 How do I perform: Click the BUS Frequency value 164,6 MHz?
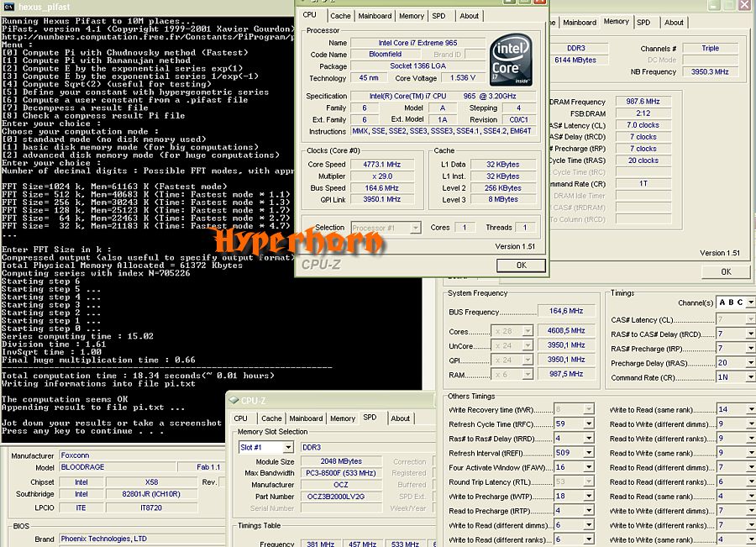566,311
